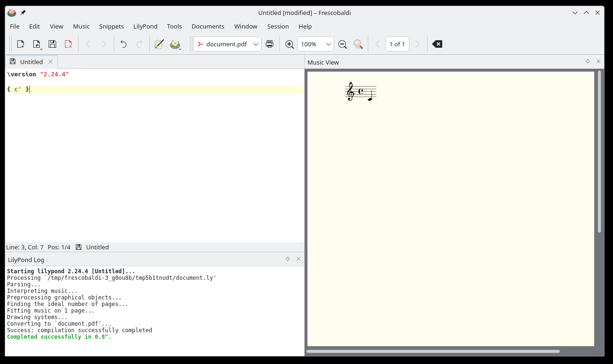The image size is (613, 364).
Task: Click the red Close document icon
Action: (68, 44)
